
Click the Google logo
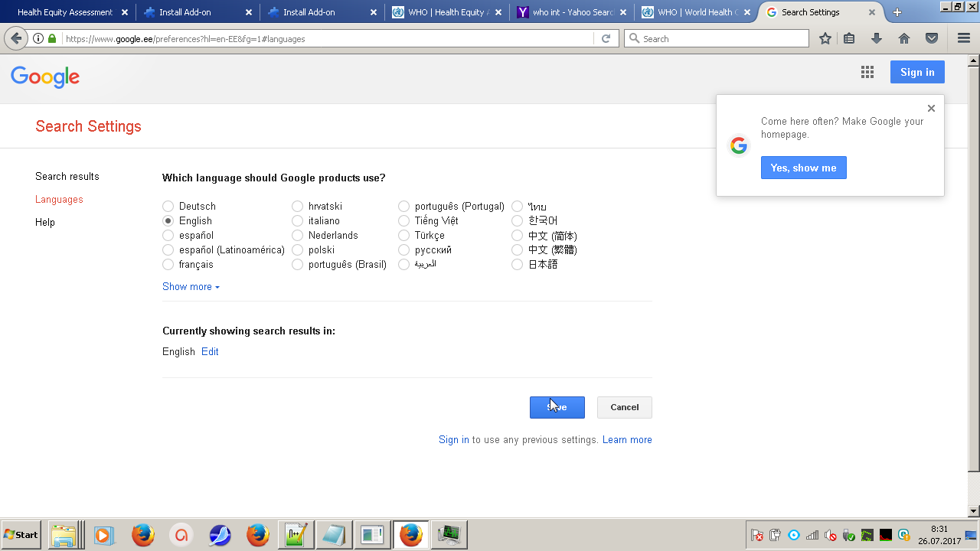[45, 77]
